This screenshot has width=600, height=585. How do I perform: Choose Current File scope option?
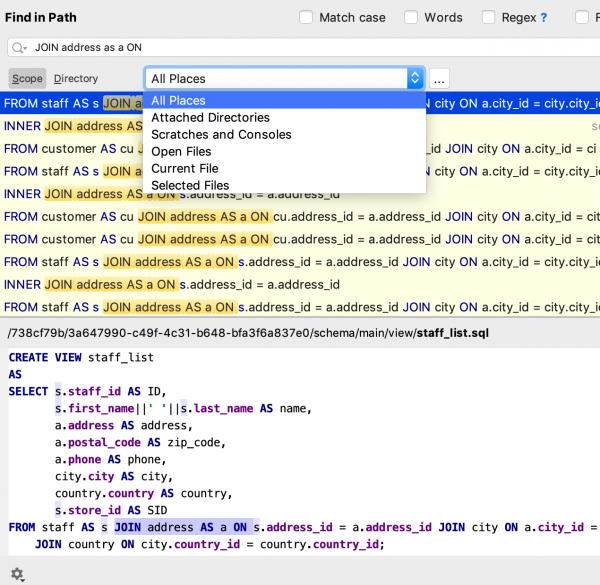(x=184, y=169)
